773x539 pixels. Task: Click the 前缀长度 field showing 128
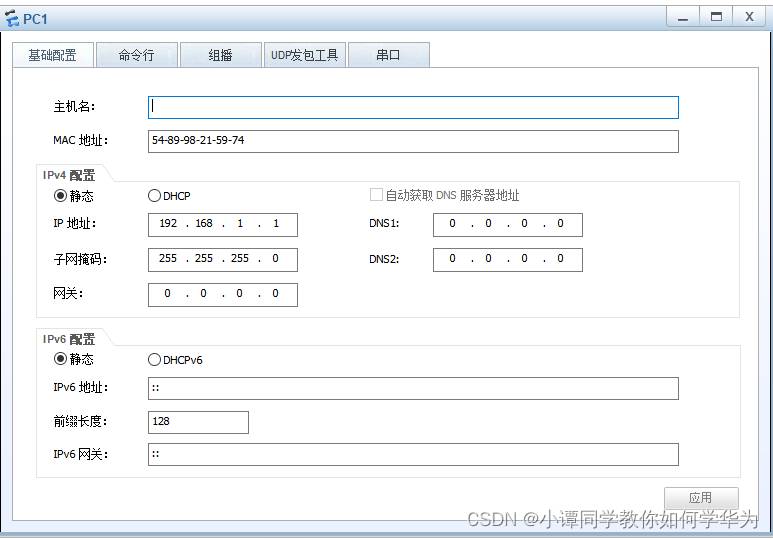tap(198, 422)
